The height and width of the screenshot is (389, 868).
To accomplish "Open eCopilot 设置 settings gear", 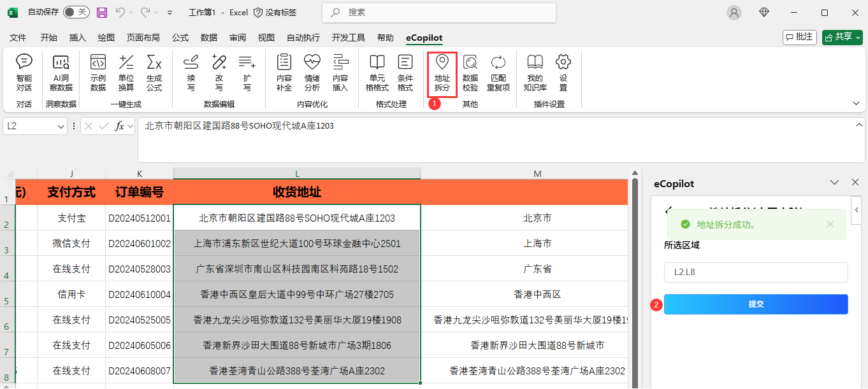I will pyautogui.click(x=563, y=73).
